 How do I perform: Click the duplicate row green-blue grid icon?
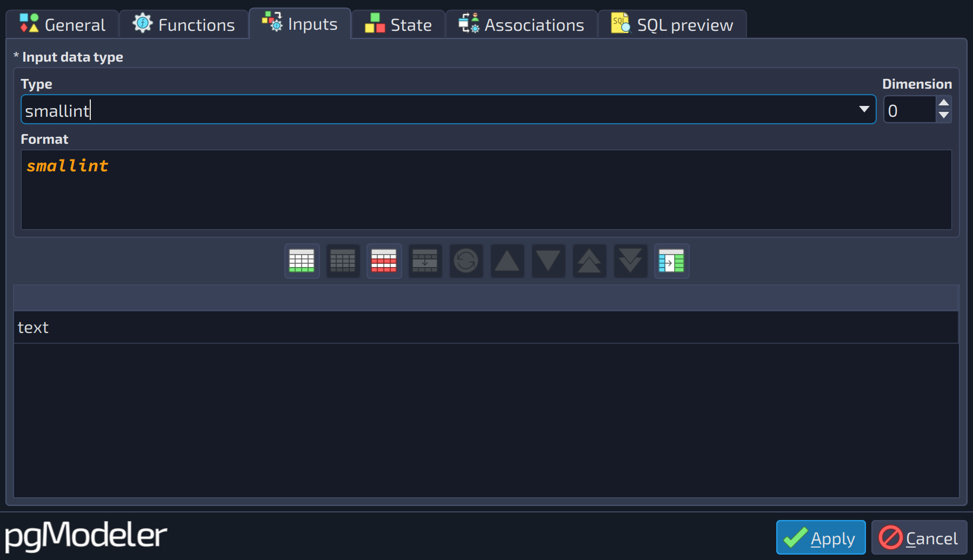click(x=671, y=261)
